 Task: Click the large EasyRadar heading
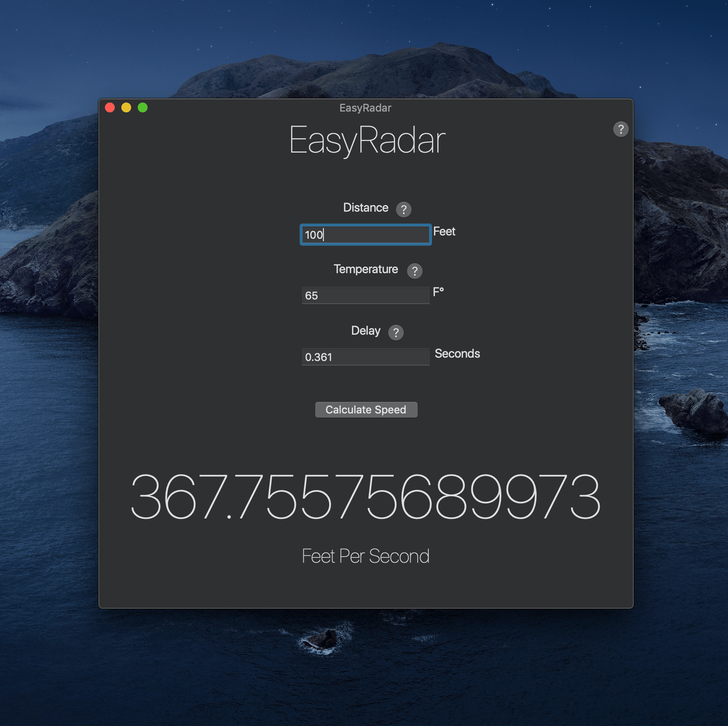[366, 140]
